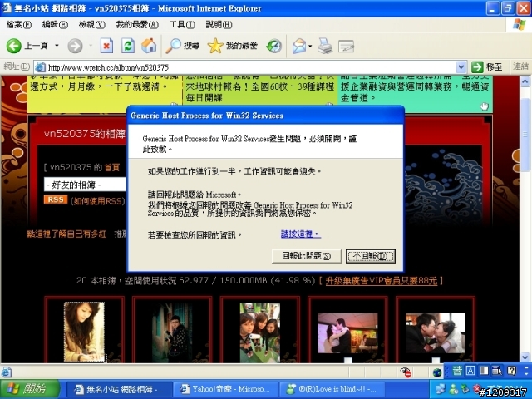Go to home page via house icon
This screenshot has height=399, width=532.
[149, 46]
